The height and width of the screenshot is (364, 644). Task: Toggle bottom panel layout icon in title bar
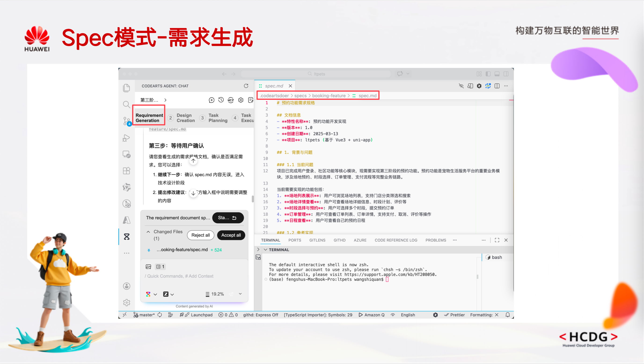pos(497,74)
